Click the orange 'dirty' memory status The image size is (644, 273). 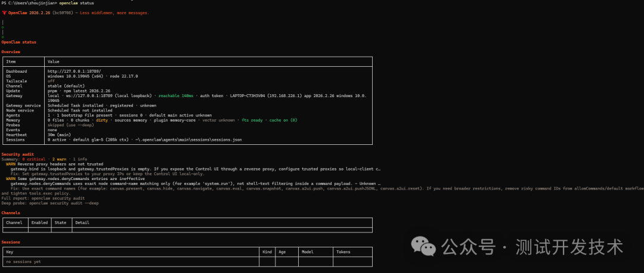pos(102,120)
